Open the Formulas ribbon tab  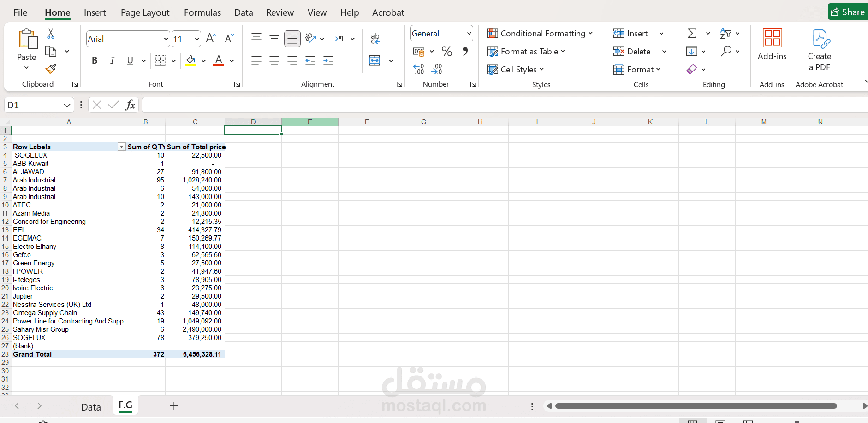(202, 12)
